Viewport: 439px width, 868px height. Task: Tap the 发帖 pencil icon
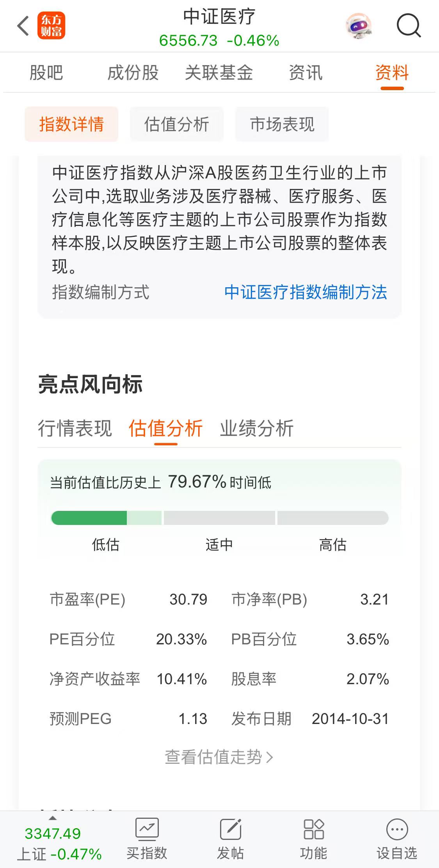point(230,829)
